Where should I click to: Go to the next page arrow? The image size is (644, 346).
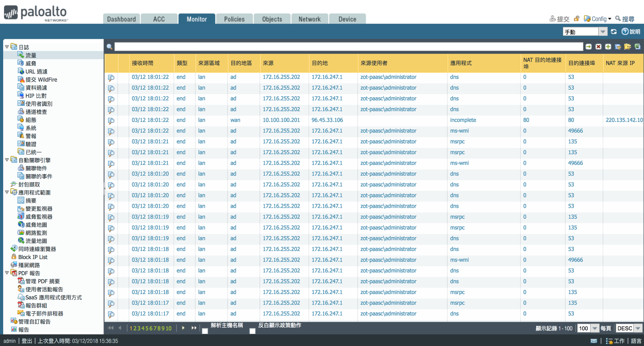click(x=183, y=328)
